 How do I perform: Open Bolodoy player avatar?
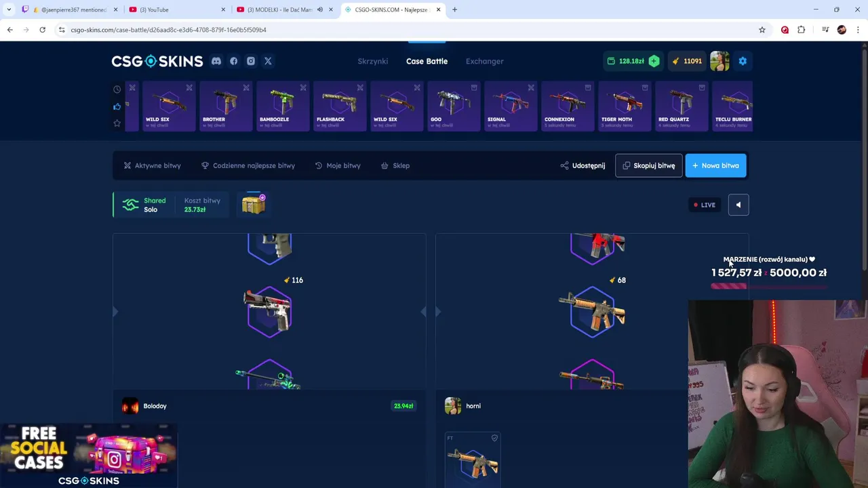coord(130,406)
